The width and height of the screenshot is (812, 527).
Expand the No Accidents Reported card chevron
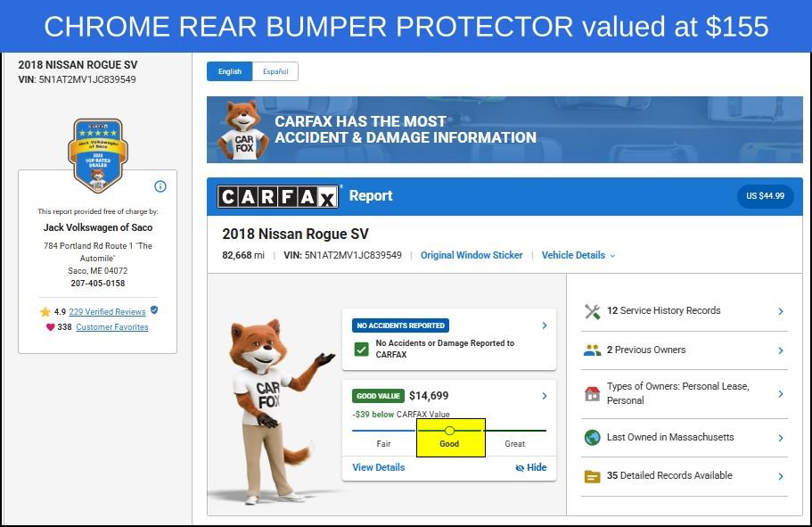(545, 325)
